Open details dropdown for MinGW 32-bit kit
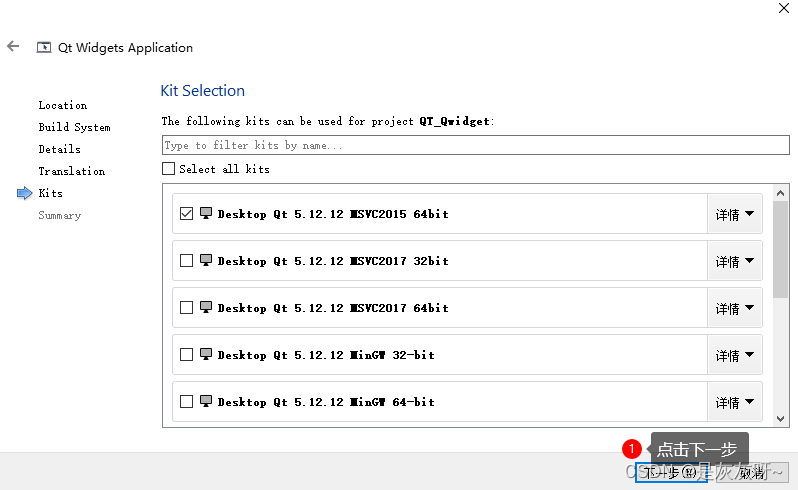Viewport: 798px width, 490px height. tap(734, 355)
